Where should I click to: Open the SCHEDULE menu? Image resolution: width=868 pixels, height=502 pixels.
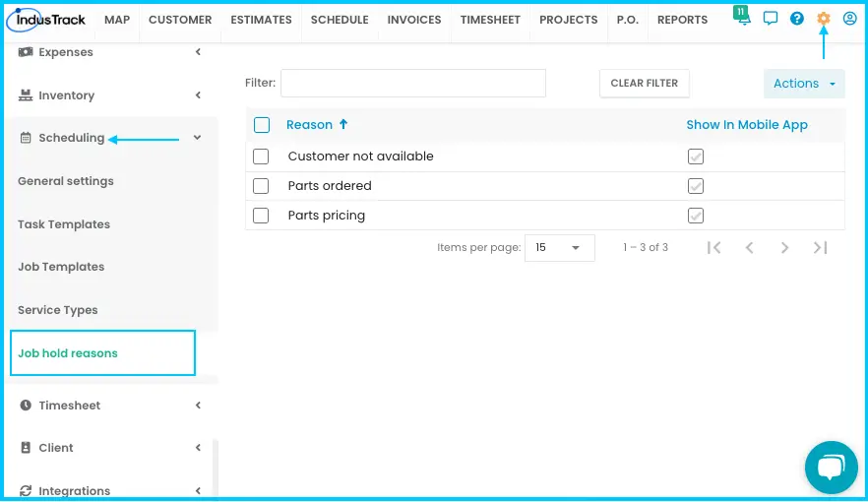click(x=340, y=20)
